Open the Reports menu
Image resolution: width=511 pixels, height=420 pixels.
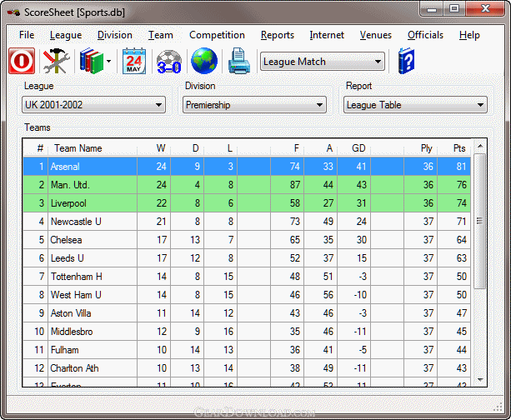tap(278, 35)
